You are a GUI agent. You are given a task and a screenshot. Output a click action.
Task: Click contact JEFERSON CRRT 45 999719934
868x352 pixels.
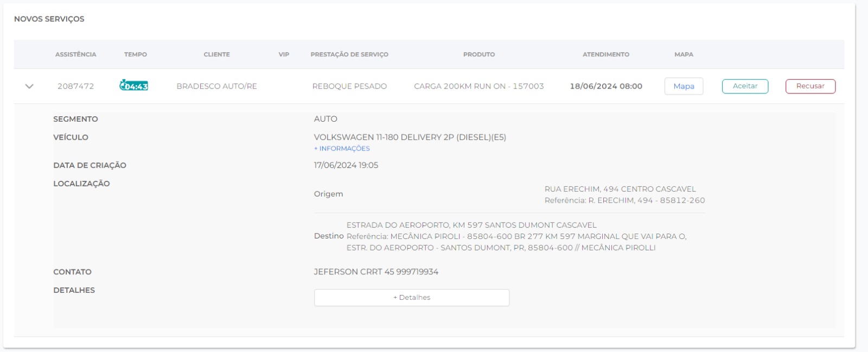(x=376, y=272)
